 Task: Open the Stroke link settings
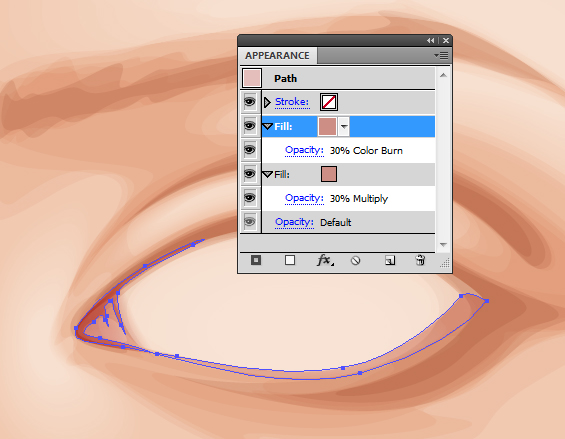[x=292, y=102]
